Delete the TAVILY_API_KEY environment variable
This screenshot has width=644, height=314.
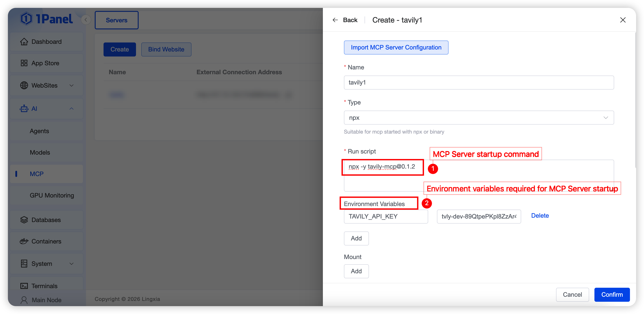click(x=540, y=216)
